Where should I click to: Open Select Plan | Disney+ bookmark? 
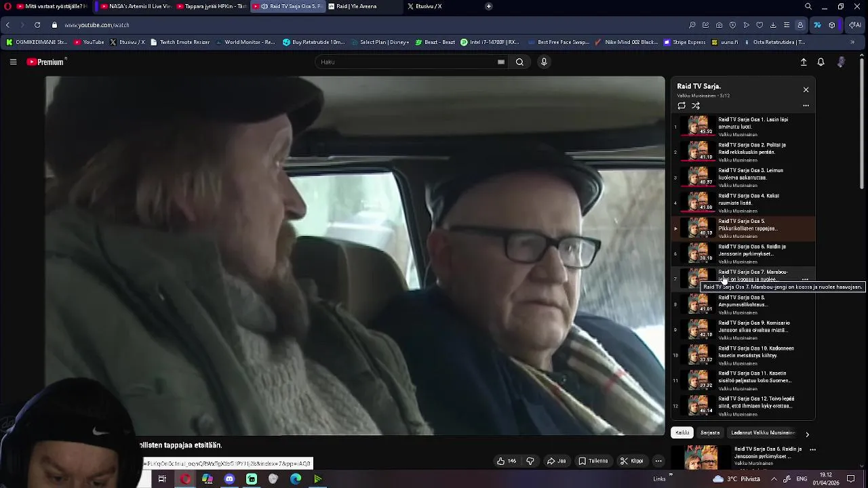pos(379,42)
